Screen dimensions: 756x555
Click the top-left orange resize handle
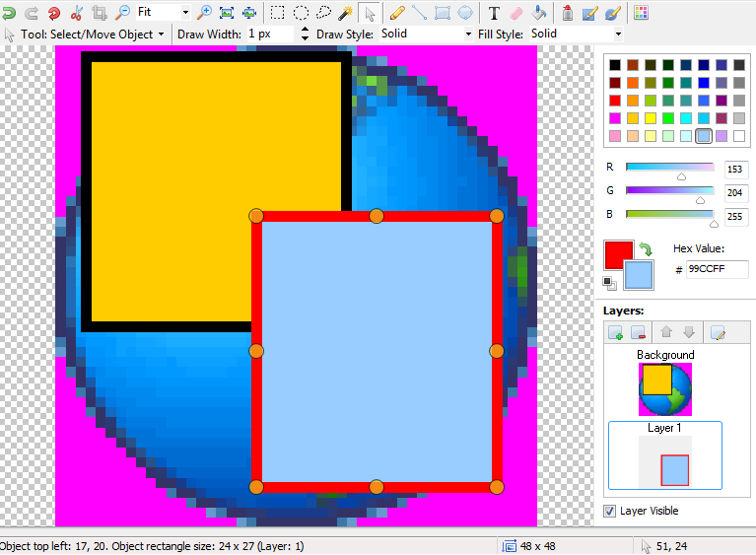click(x=256, y=216)
